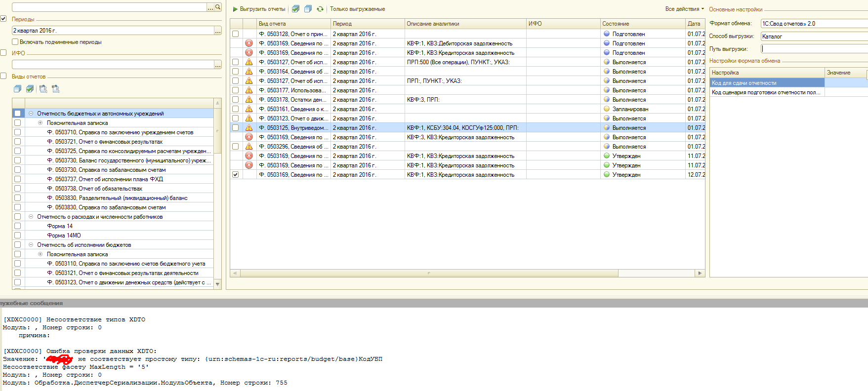Collapse Отчетность о расходах и численности работников
The image size is (868, 391).
click(31, 217)
